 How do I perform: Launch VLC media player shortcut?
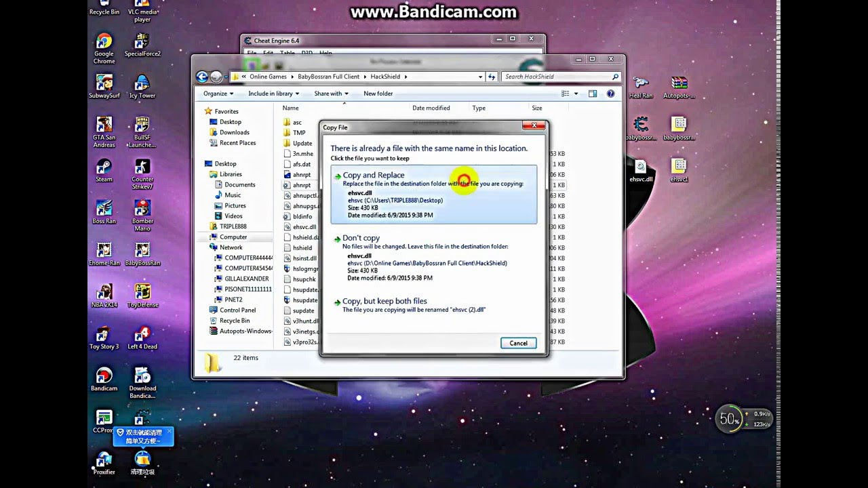tap(142, 12)
